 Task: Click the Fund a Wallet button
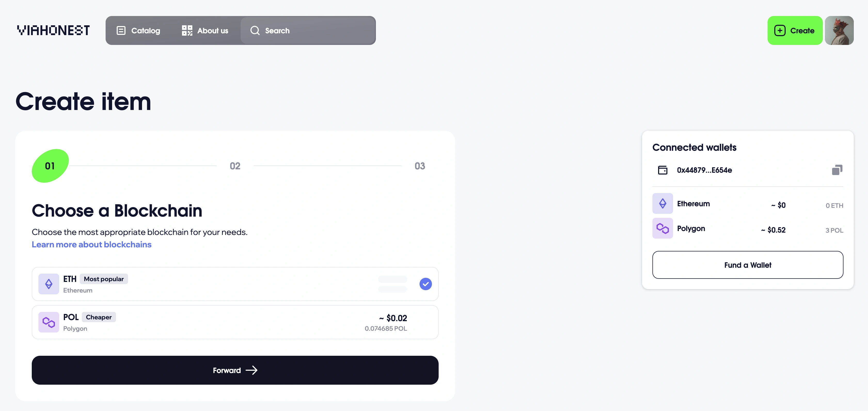[x=747, y=265]
